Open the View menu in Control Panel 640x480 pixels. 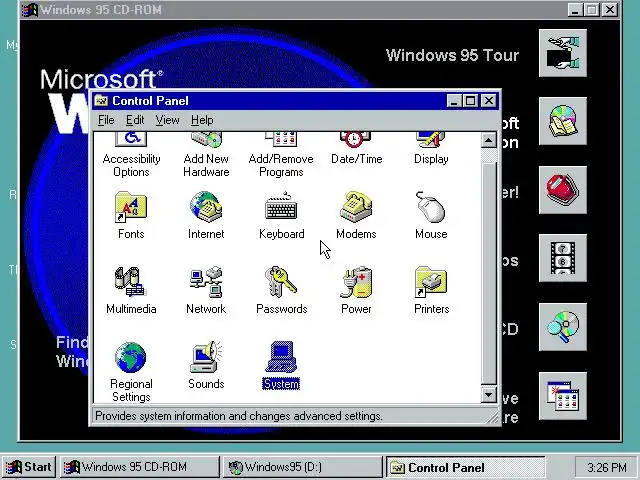pos(167,120)
